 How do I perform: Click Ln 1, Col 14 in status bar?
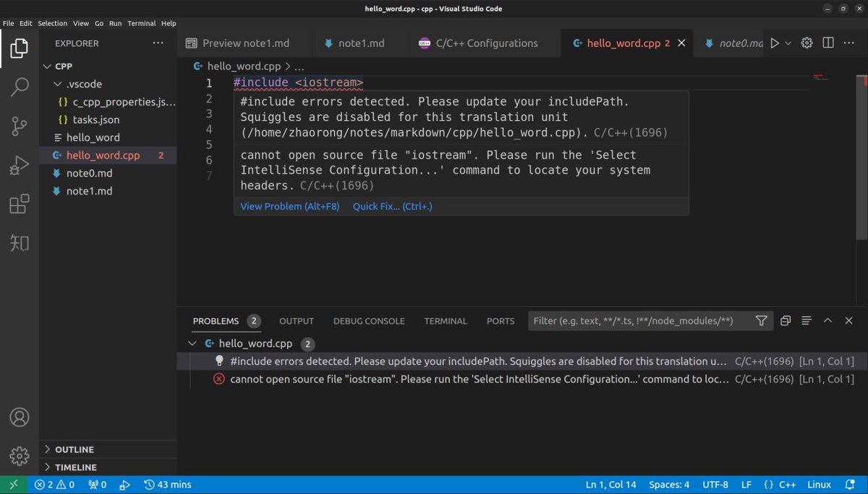pyautogui.click(x=612, y=485)
